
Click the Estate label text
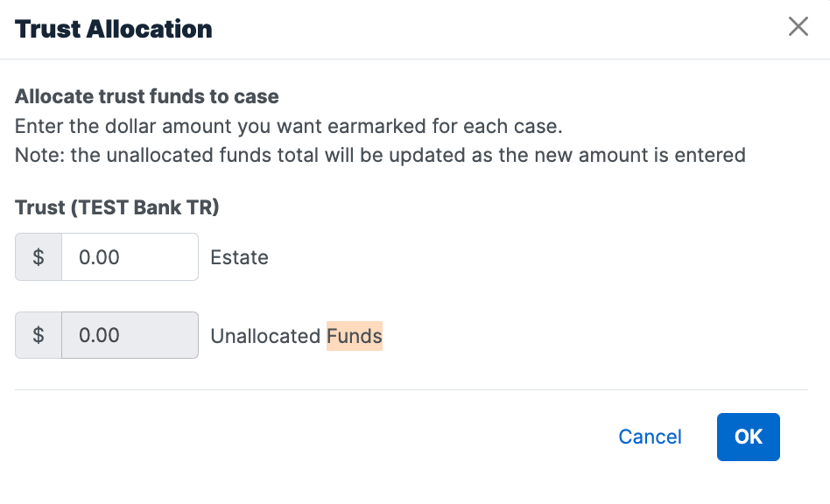tap(239, 257)
